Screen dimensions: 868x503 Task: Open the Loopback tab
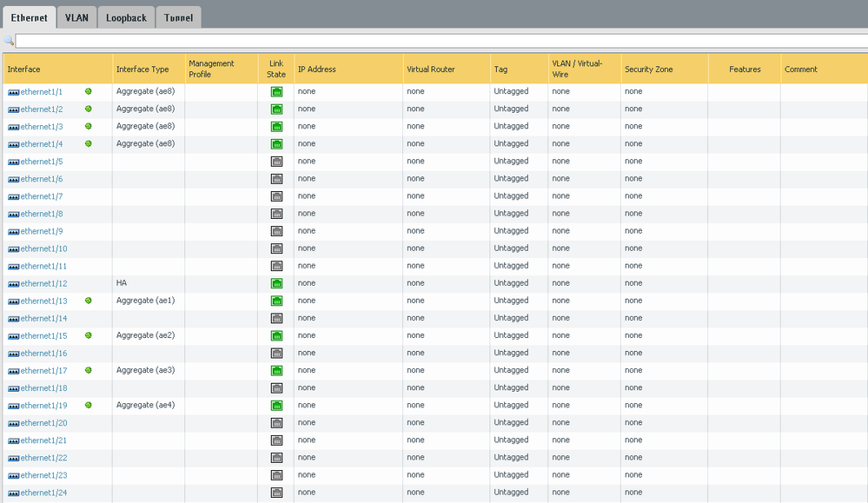tap(127, 17)
